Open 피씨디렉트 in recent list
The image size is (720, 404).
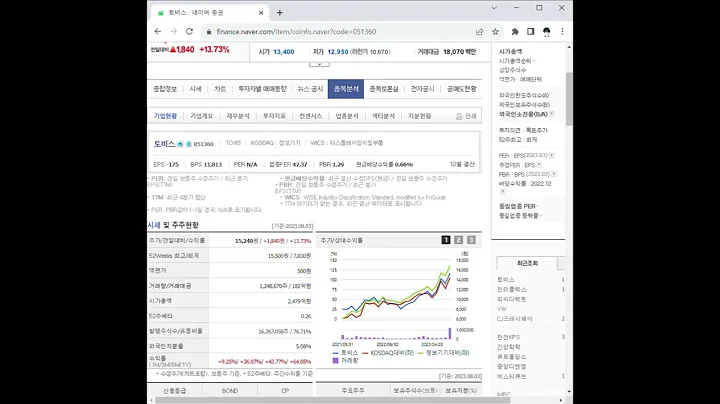(x=512, y=299)
